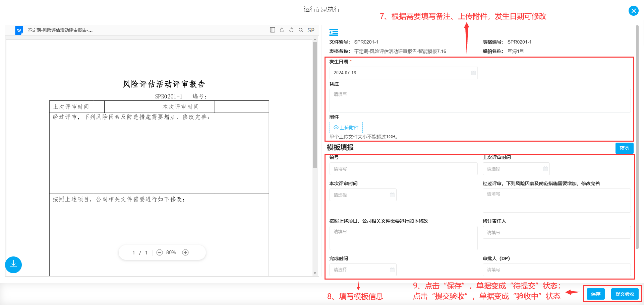Screen dimensions: 644x305
Task: Zoom out the document with the minus icon
Action: [160, 252]
